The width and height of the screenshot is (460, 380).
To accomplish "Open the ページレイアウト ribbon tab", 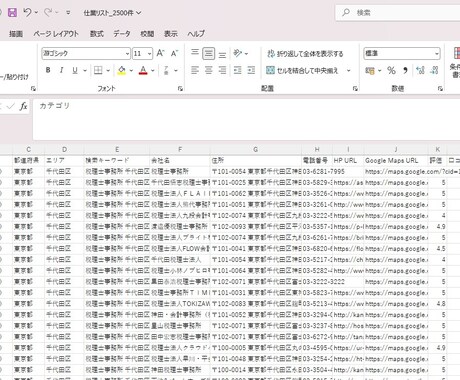I will pos(56,34).
